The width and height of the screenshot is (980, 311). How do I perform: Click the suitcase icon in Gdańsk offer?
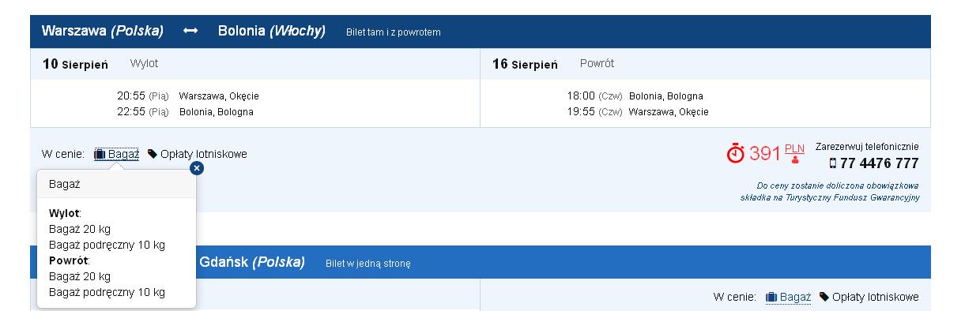coord(771,298)
